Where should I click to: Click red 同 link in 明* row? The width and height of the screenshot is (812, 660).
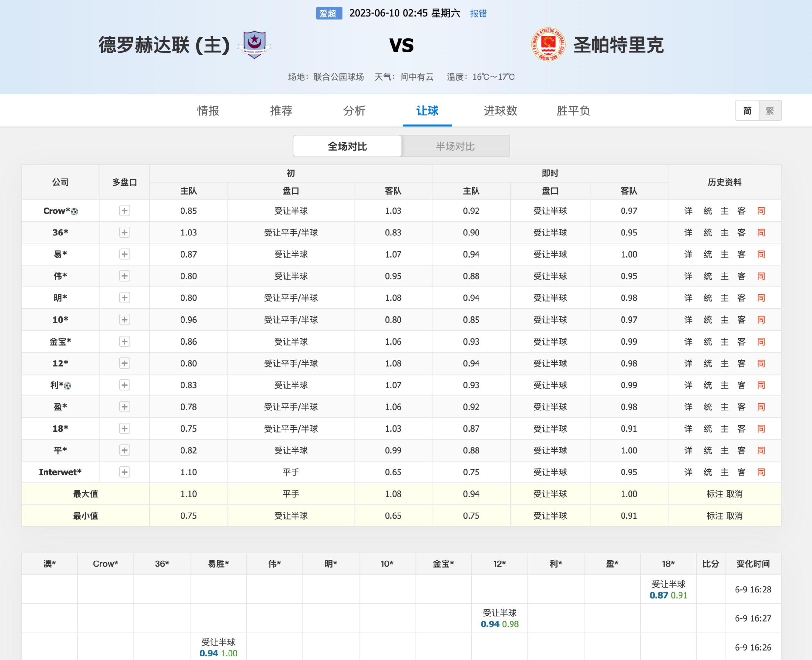pyautogui.click(x=761, y=298)
